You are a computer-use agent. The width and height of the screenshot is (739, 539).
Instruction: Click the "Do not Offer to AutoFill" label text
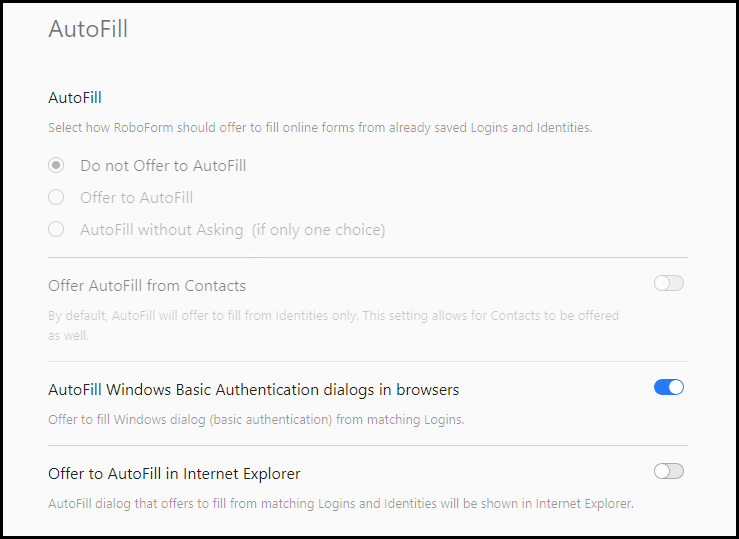tap(163, 165)
